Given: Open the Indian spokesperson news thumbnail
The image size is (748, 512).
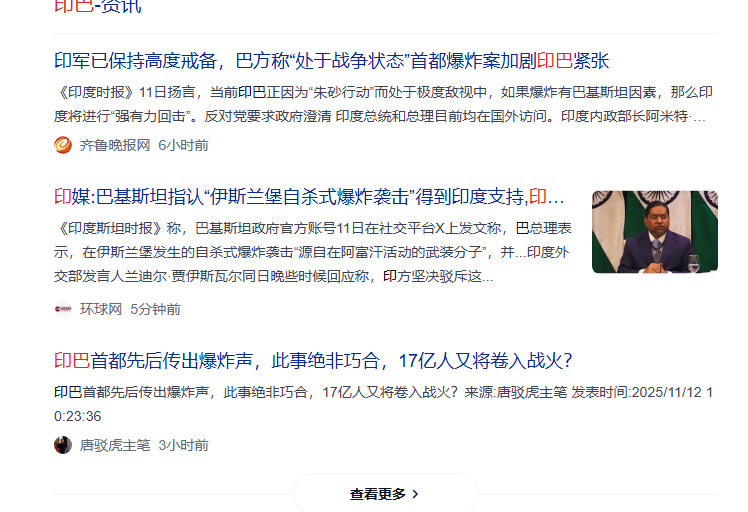Looking at the screenshot, I should (654, 232).
